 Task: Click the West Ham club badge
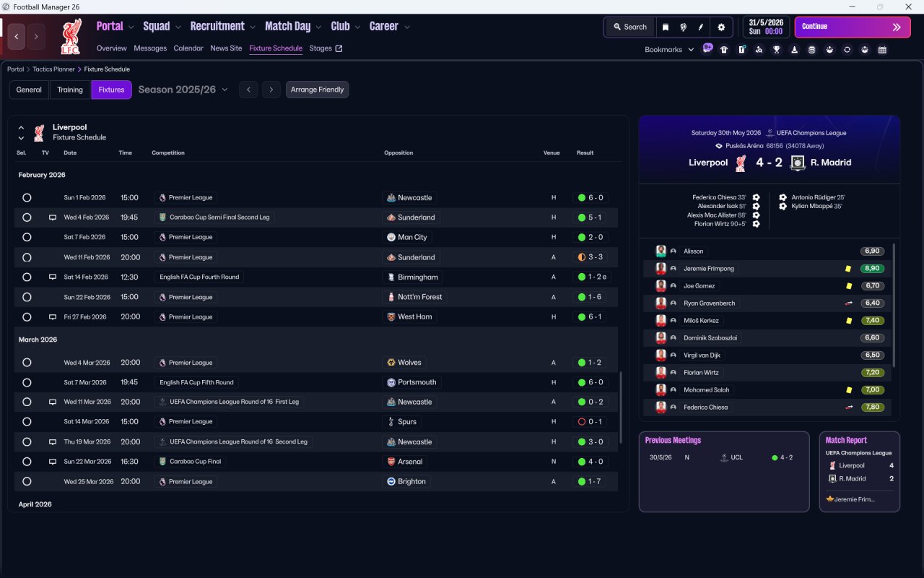pyautogui.click(x=391, y=316)
